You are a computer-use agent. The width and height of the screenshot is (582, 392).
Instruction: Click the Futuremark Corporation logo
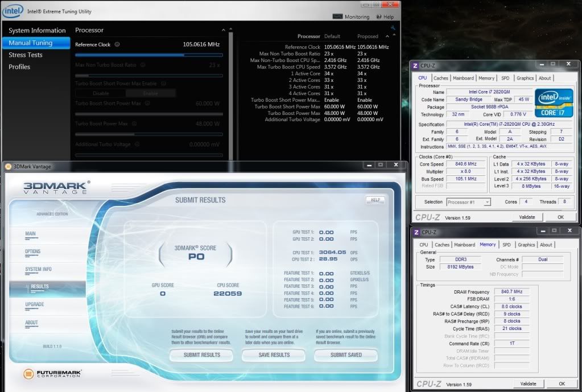(x=52, y=373)
